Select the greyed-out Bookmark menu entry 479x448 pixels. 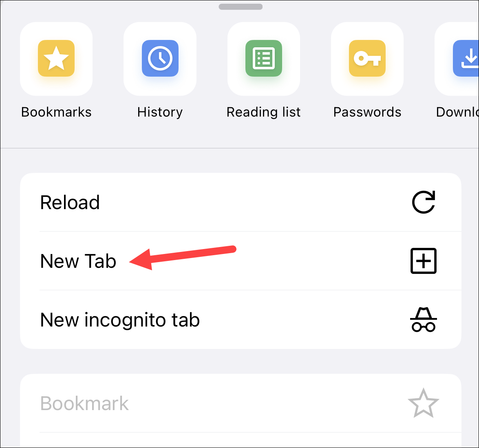tap(241, 403)
